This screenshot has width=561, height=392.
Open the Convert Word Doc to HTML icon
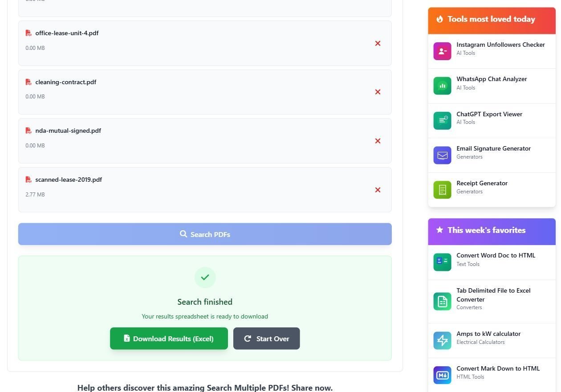point(442,262)
